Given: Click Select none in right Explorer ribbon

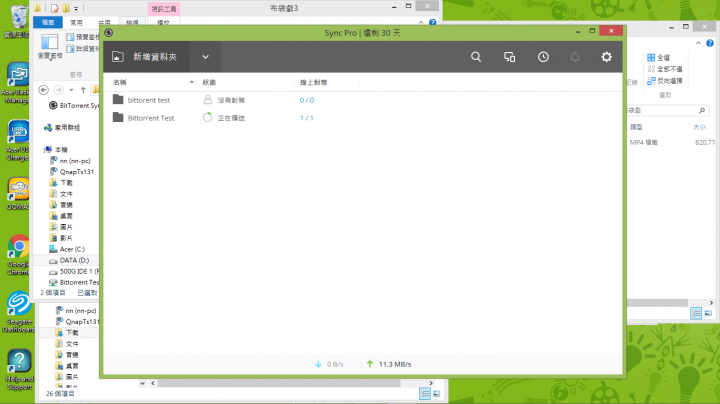Looking at the screenshot, I should (664, 69).
